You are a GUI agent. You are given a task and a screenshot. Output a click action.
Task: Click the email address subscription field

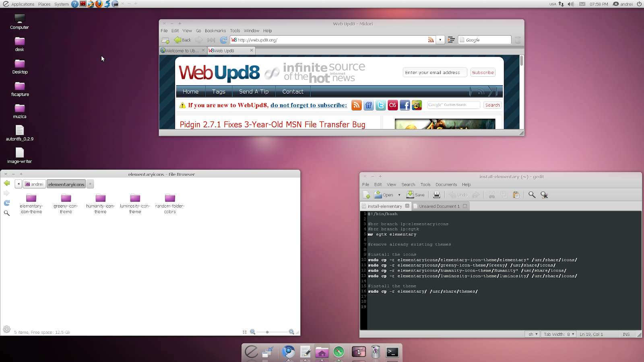pos(435,72)
